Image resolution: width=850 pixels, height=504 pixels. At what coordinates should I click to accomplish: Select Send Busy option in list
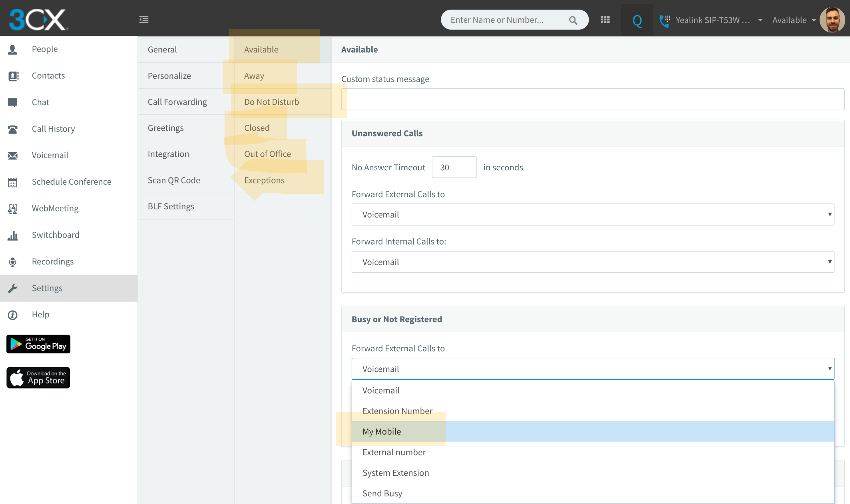(x=382, y=493)
